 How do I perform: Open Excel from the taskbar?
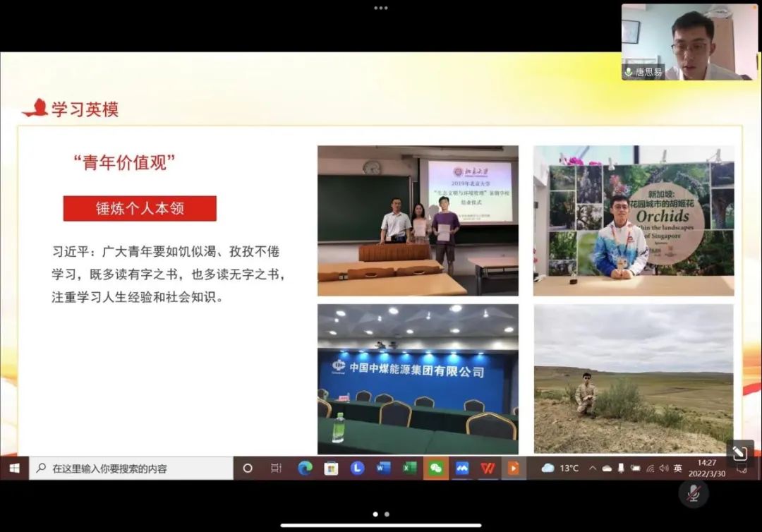(x=409, y=468)
